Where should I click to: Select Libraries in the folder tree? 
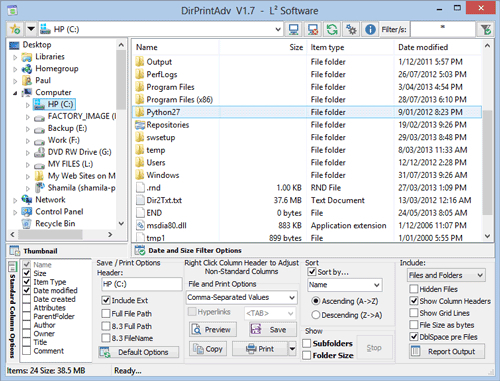click(x=50, y=57)
